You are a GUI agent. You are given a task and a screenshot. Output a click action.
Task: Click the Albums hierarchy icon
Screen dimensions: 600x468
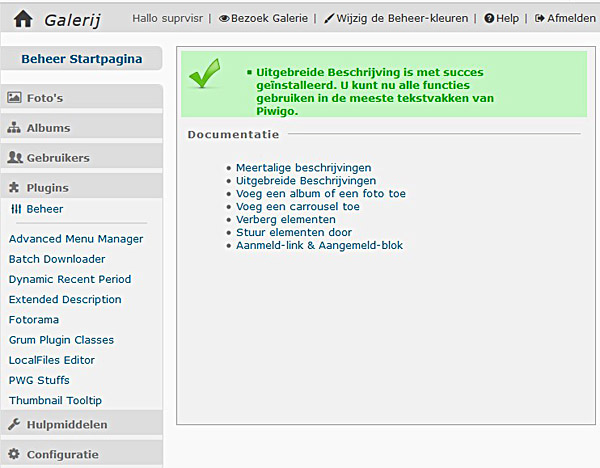[x=14, y=127]
